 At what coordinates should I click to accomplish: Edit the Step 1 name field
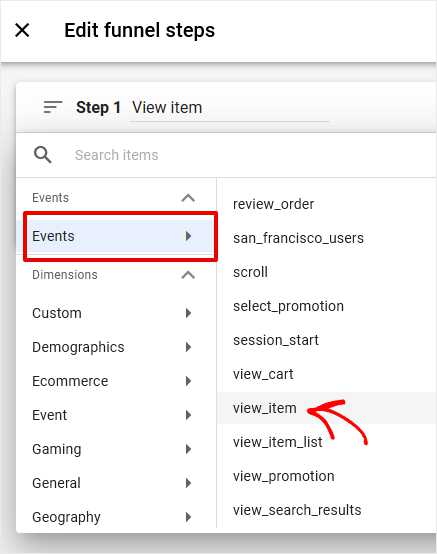229,108
